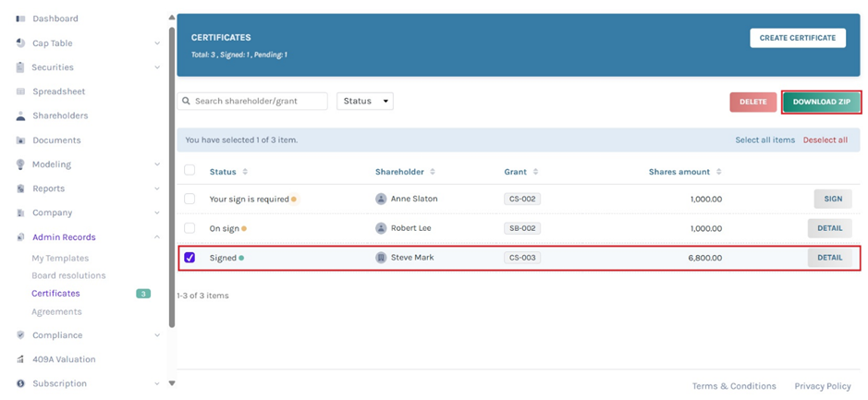
Task: Click Robert Lee's avatar icon
Action: [381, 228]
